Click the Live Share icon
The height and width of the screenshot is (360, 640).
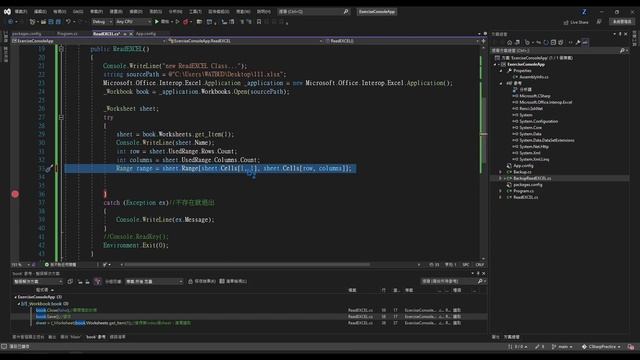pyautogui.click(x=566, y=22)
